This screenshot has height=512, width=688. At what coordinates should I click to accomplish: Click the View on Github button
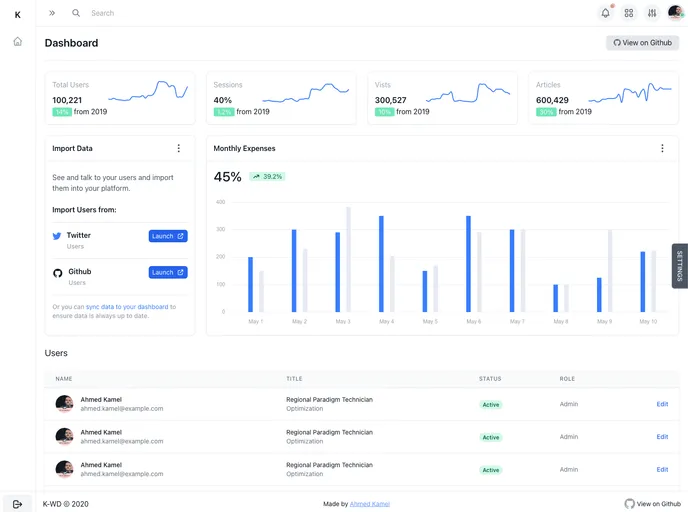(x=642, y=43)
